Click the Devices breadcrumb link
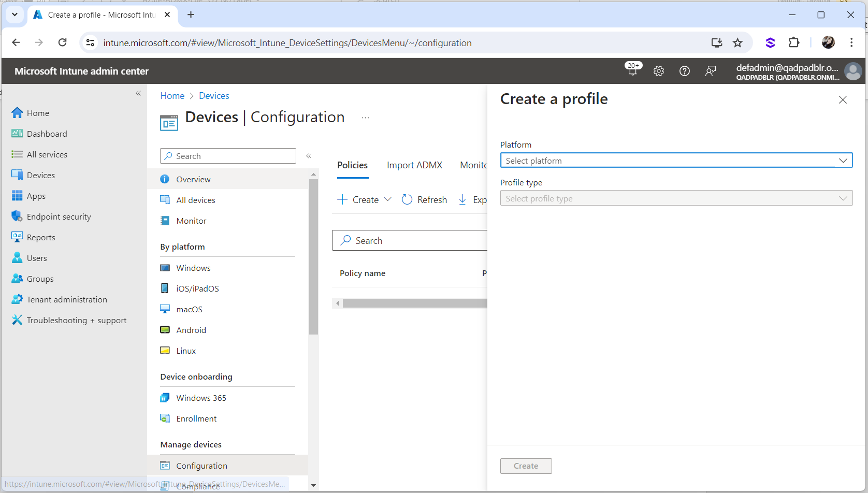This screenshot has width=868, height=493. click(214, 96)
